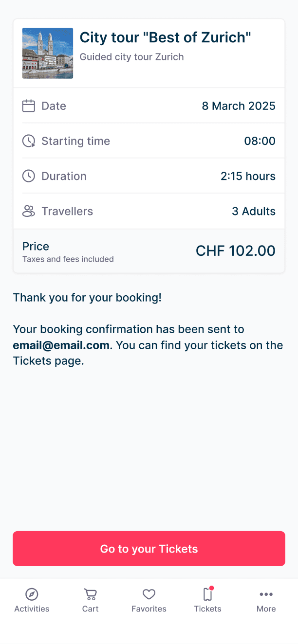Switch to the Activities tab label

(x=32, y=609)
